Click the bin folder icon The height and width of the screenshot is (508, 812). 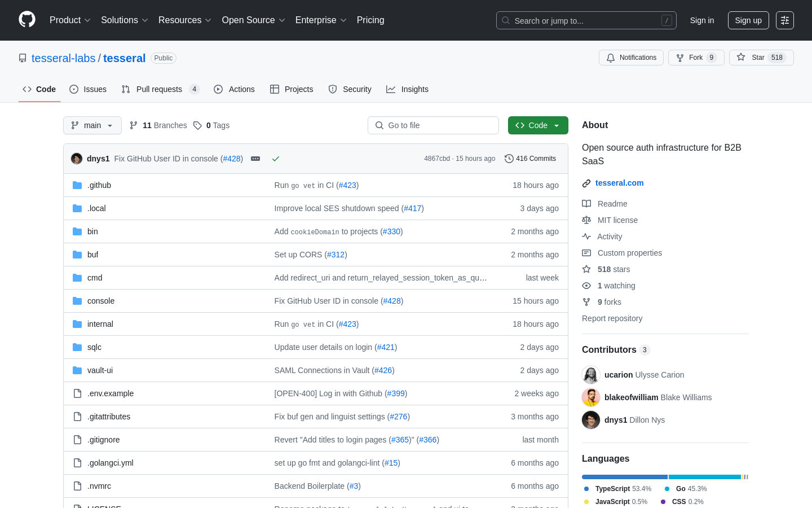point(77,231)
